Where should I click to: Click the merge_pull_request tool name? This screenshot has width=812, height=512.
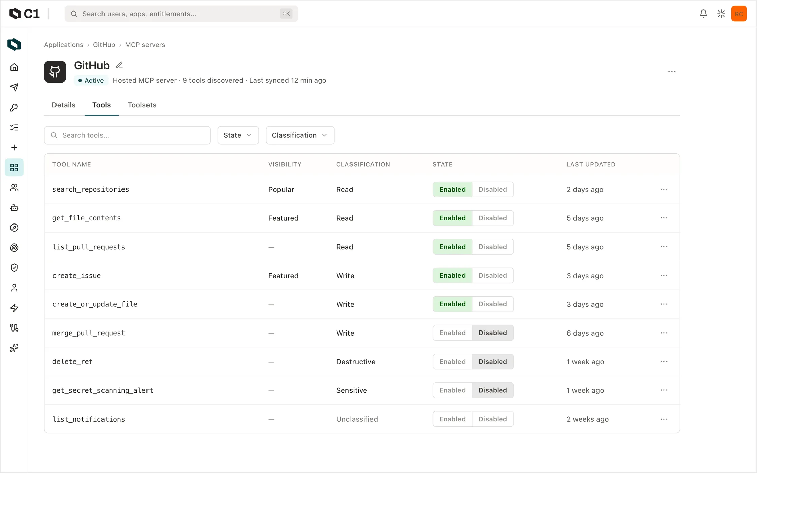(x=89, y=333)
